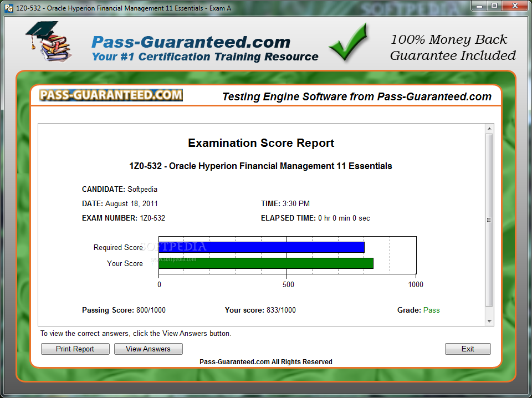The width and height of the screenshot is (532, 398).
Task: Click 'Your #1 Certification Training Resource' tagline
Action: pyautogui.click(x=205, y=57)
